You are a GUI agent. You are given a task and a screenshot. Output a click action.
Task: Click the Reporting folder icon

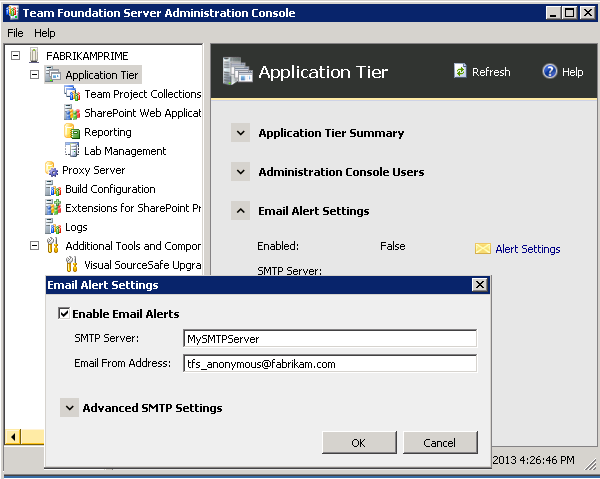[x=72, y=132]
